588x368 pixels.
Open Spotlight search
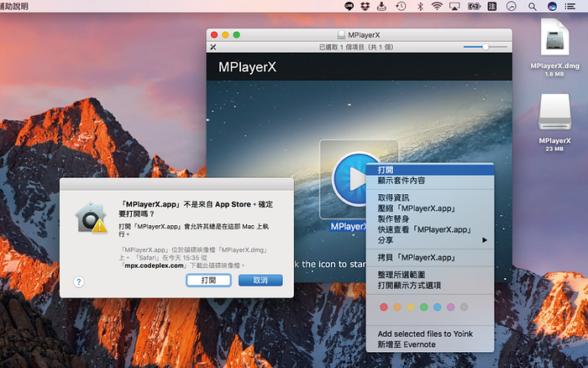pyautogui.click(x=532, y=6)
